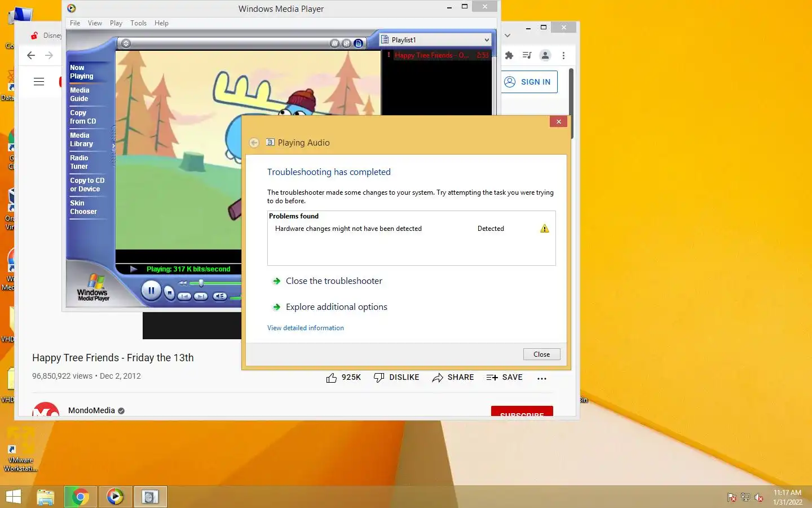
Task: Select the visualization button with slanted bars
Action: click(335, 43)
